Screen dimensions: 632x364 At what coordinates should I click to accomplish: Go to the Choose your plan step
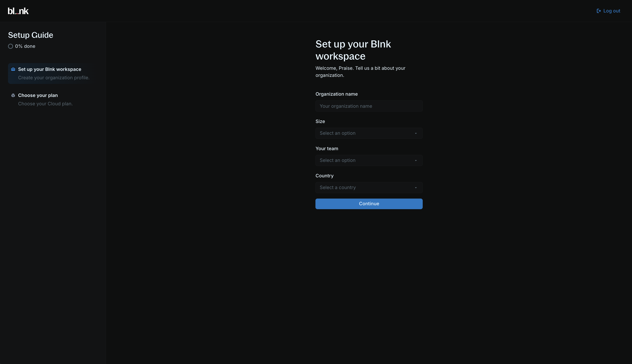(38, 95)
